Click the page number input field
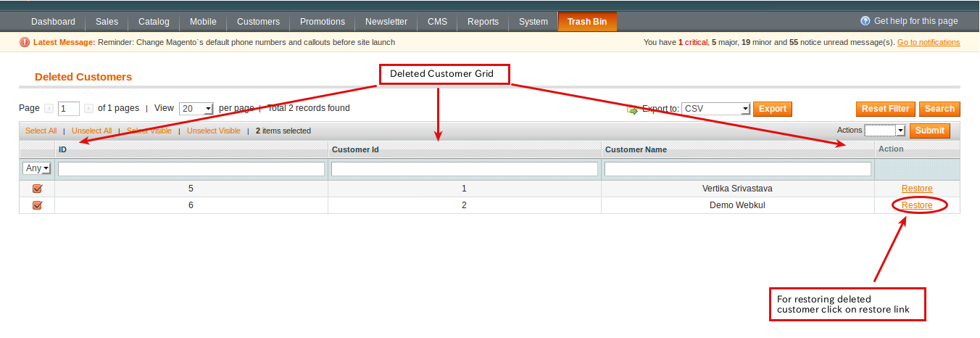The image size is (980, 338). click(69, 109)
